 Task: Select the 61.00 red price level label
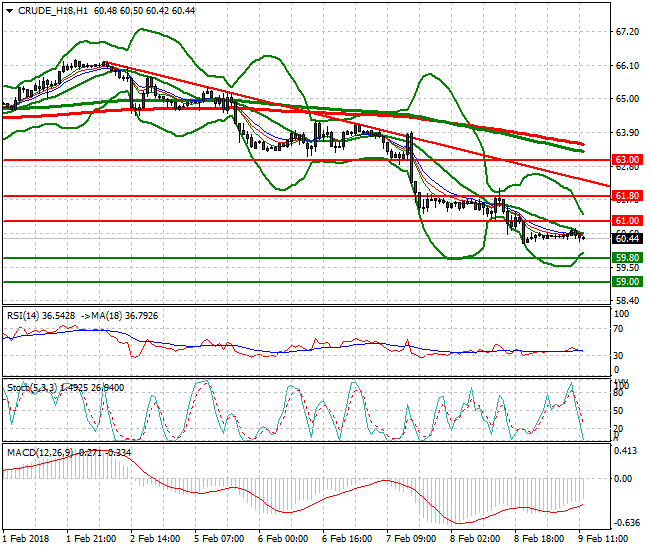point(627,220)
